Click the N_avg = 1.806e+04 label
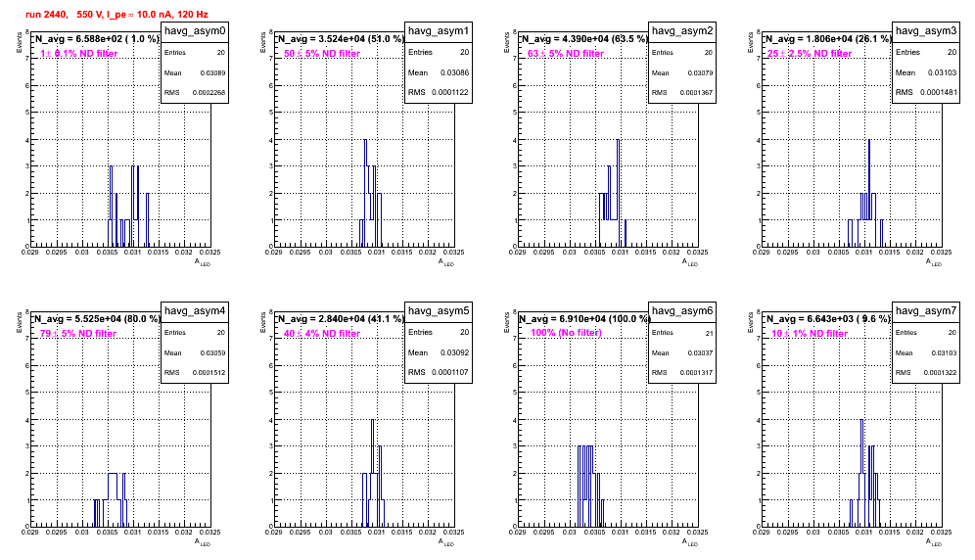Viewport: 975px width, 560px height. tap(827, 39)
